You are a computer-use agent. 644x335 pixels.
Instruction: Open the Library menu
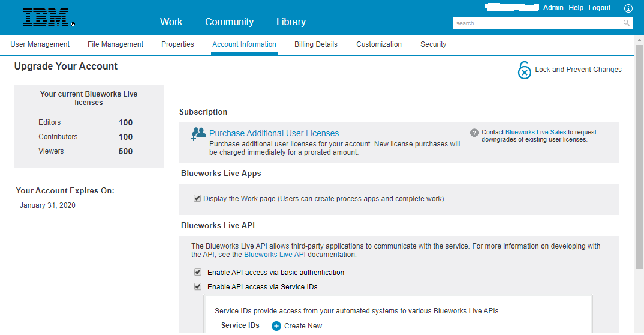coord(291,22)
